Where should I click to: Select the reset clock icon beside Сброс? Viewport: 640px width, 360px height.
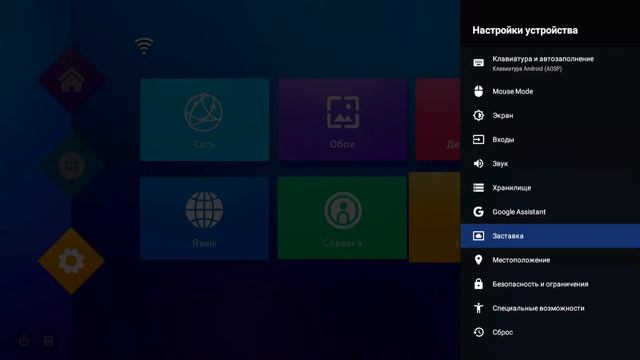[x=478, y=332]
